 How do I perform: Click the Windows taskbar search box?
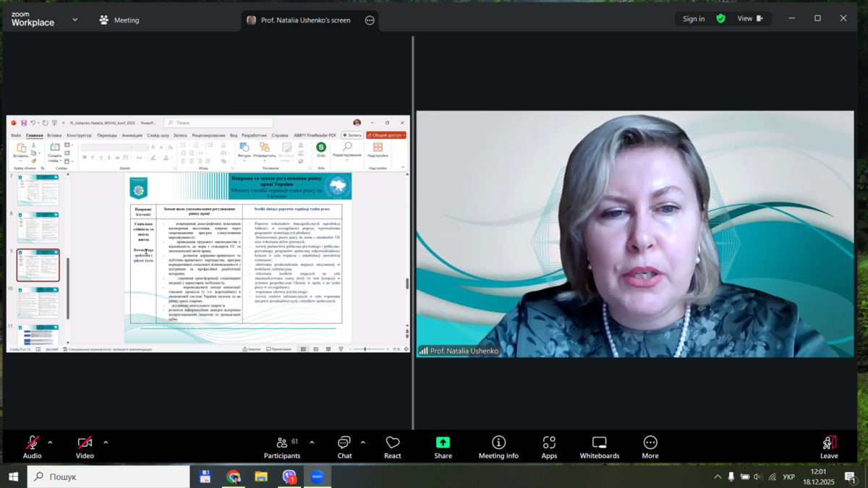tap(109, 476)
